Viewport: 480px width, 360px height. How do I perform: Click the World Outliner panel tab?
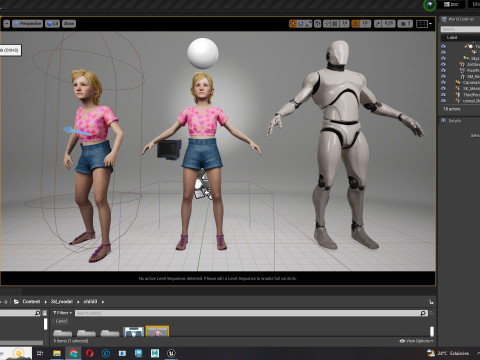(461, 19)
